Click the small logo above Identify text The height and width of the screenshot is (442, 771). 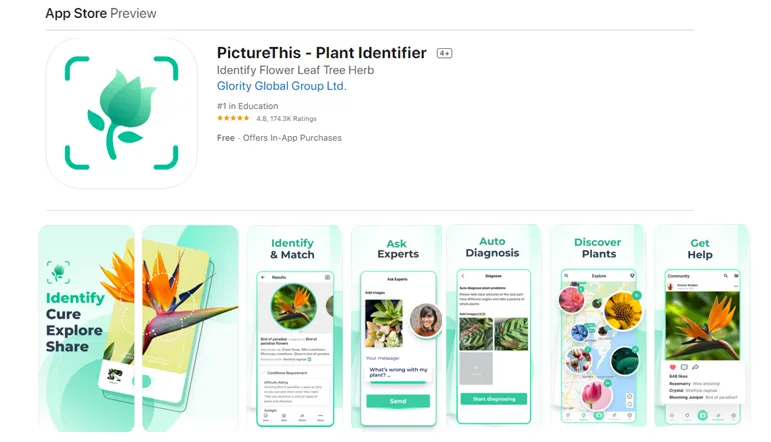pos(59,272)
